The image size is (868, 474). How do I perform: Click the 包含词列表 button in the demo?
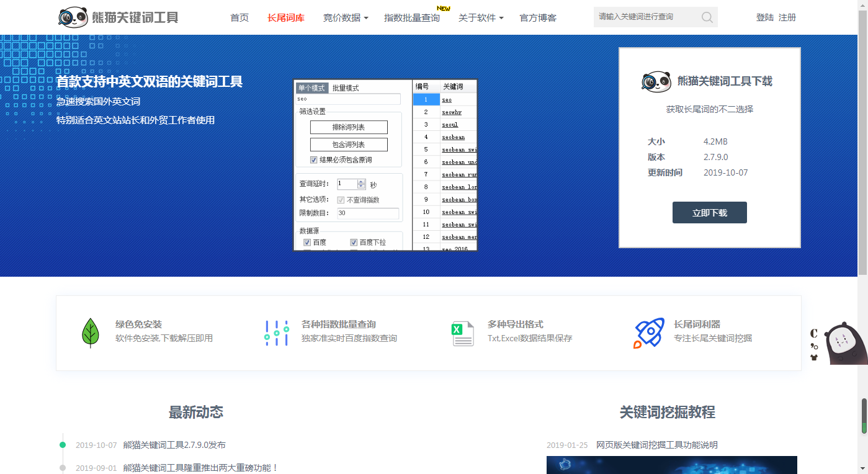point(349,145)
